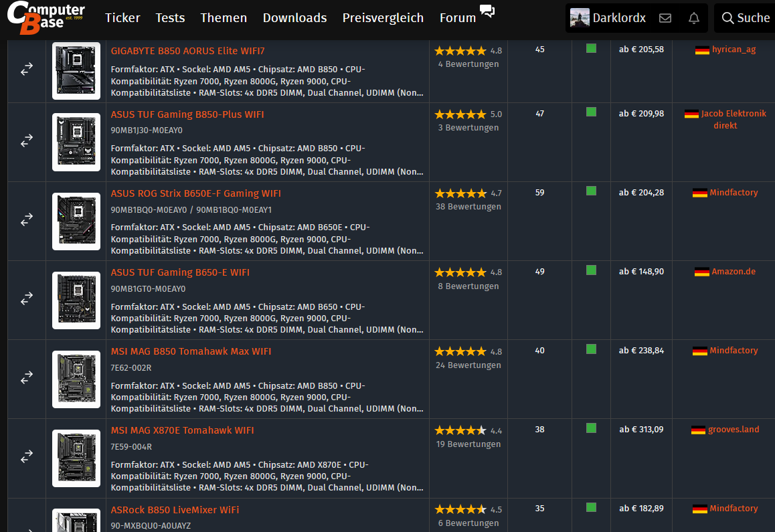Click the price ab € 313,09
Viewport: 775px width, 532px height.
641,430
